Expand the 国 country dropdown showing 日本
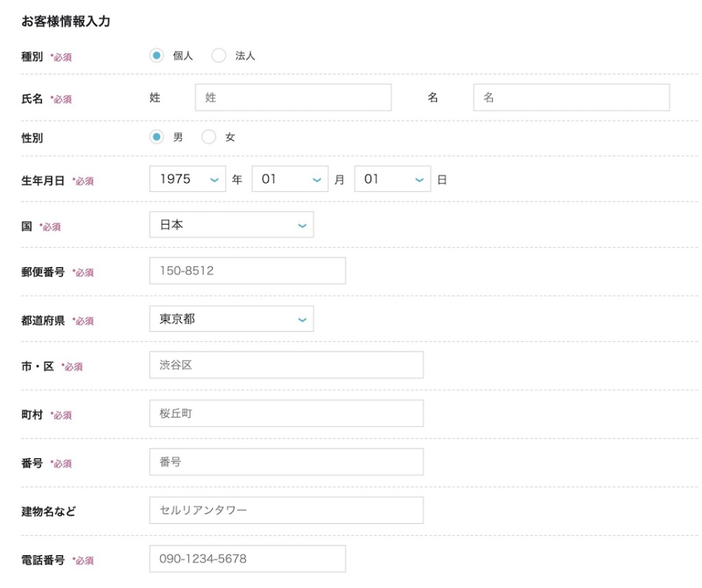This screenshot has height=588, width=702. click(x=232, y=225)
